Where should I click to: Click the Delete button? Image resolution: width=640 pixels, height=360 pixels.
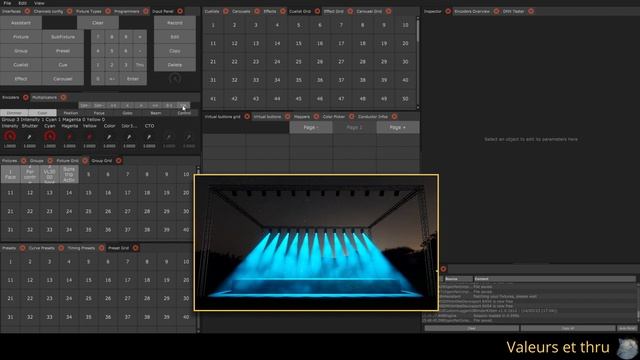point(175,65)
